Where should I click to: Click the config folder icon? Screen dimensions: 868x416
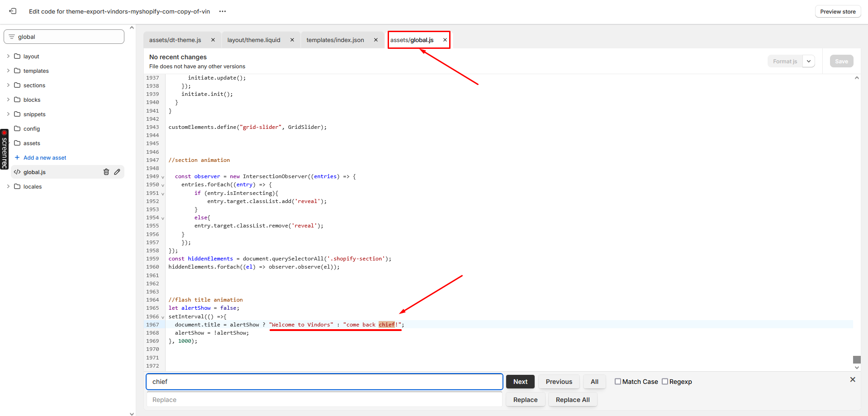coord(17,128)
